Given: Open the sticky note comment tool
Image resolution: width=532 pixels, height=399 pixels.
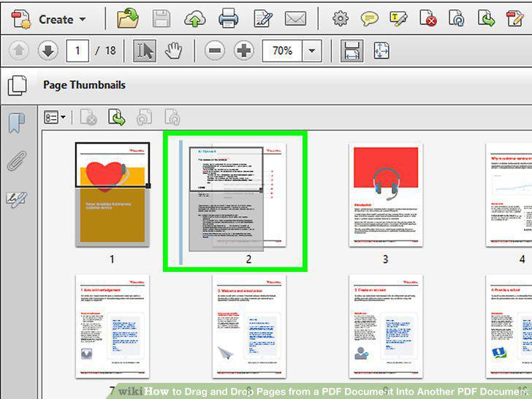Looking at the screenshot, I should pyautogui.click(x=370, y=19).
